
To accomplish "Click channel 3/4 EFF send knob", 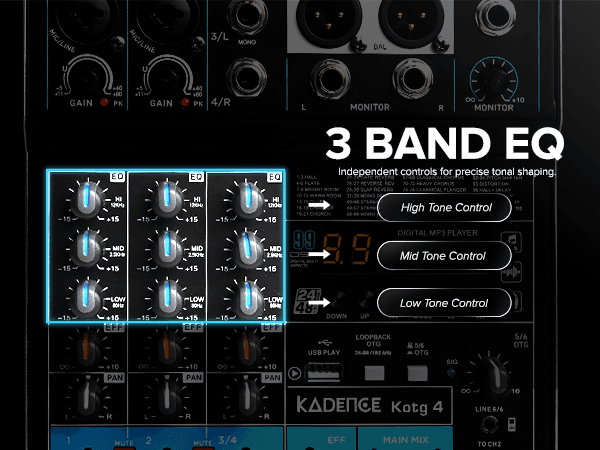I will (x=247, y=348).
